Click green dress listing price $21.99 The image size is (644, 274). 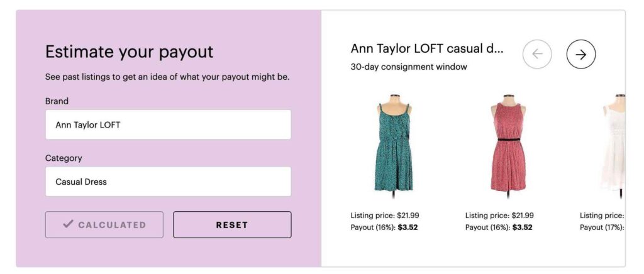(408, 216)
